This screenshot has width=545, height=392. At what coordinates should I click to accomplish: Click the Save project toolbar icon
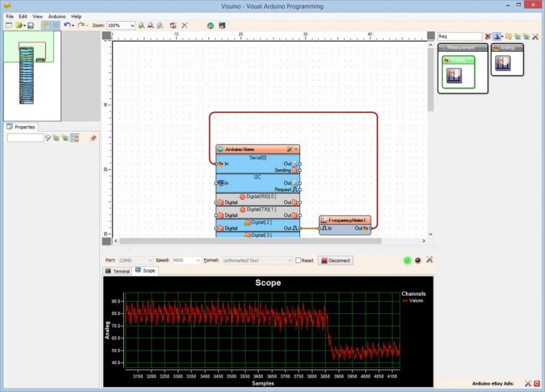click(x=31, y=26)
